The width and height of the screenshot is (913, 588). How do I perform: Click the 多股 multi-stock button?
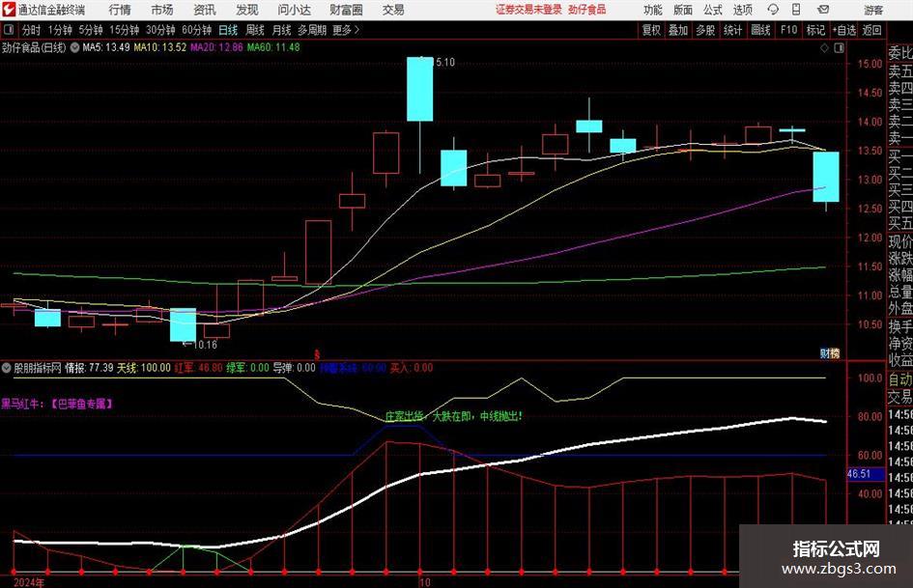(x=705, y=30)
